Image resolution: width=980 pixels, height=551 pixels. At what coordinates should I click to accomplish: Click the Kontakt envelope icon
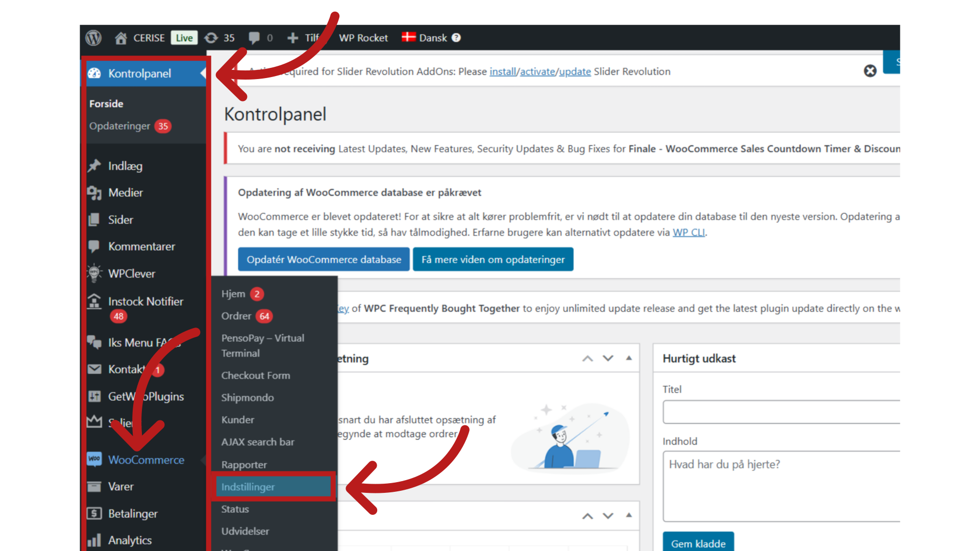tap(94, 369)
